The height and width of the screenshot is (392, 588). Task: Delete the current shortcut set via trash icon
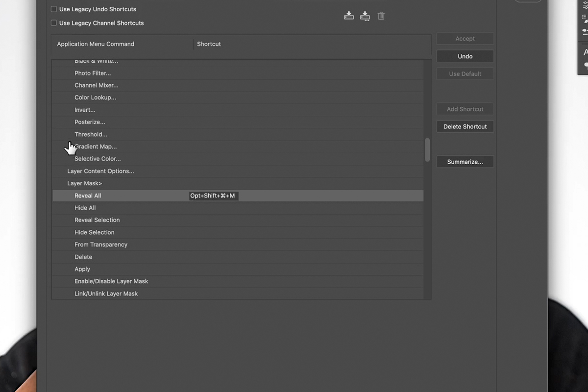381,15
